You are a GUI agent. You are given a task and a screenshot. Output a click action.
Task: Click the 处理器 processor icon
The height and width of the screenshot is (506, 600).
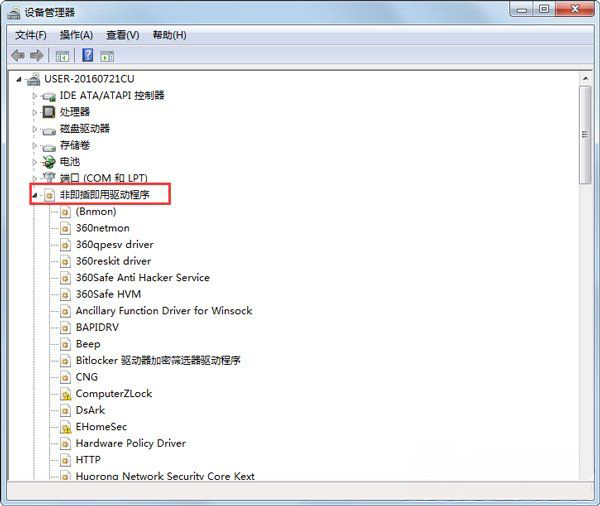click(49, 112)
